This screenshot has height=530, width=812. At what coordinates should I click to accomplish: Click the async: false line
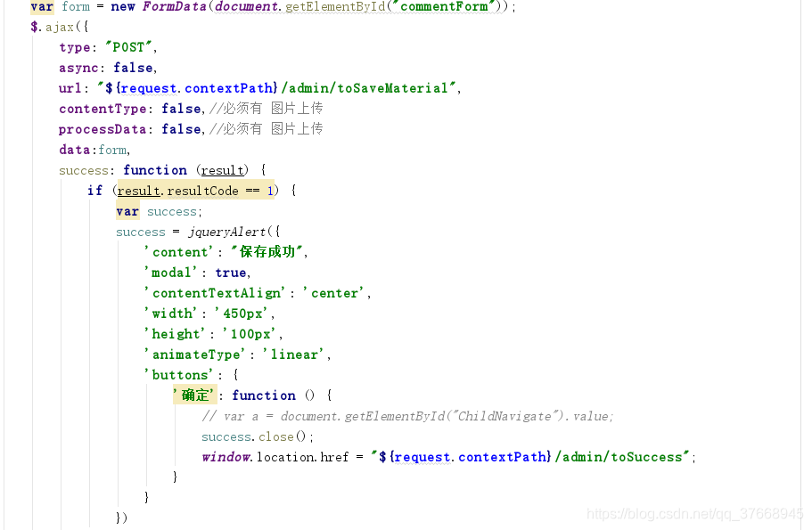point(108,68)
